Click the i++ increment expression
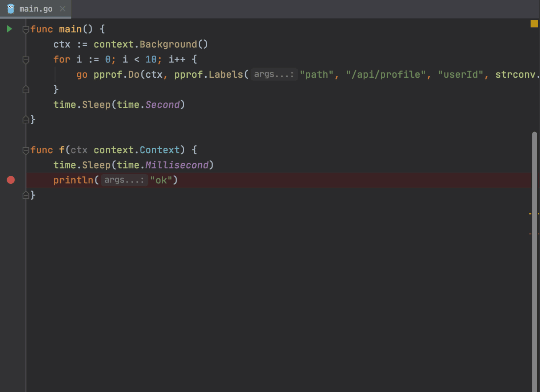540x392 pixels. 177,60
